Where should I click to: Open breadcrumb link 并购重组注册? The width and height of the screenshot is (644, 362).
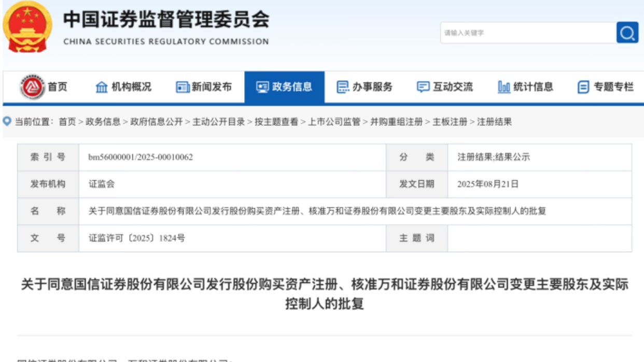(x=396, y=122)
